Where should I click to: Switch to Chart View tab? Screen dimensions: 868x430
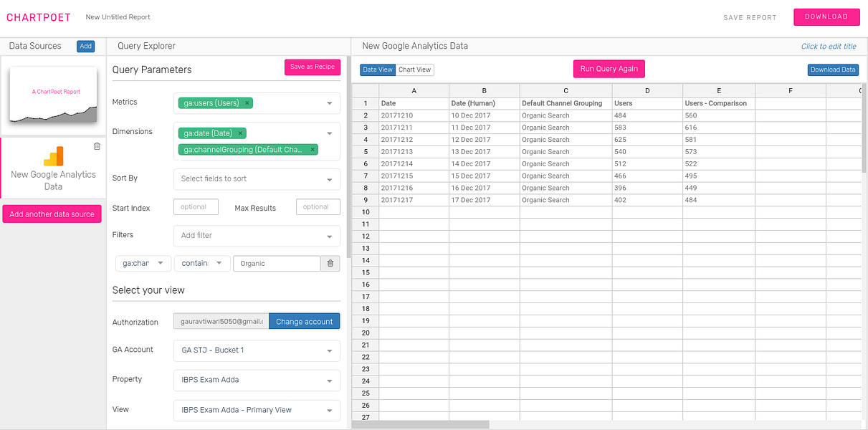click(415, 70)
